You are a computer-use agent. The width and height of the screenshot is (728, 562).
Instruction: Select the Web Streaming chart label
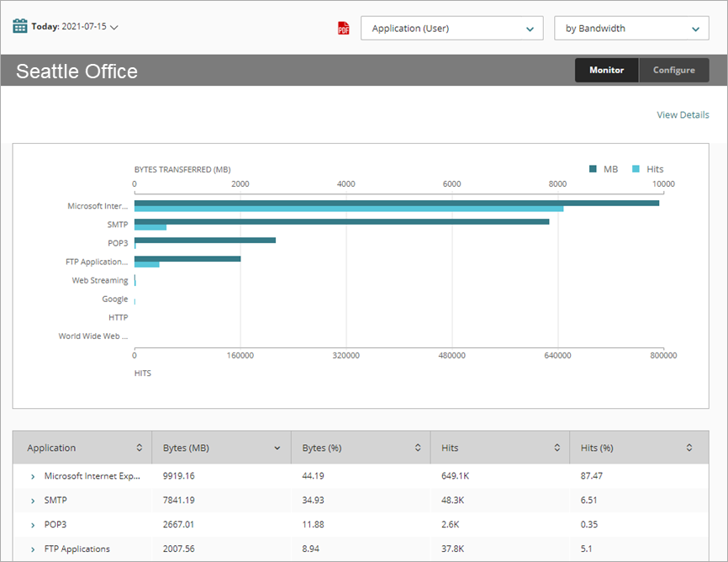point(100,280)
